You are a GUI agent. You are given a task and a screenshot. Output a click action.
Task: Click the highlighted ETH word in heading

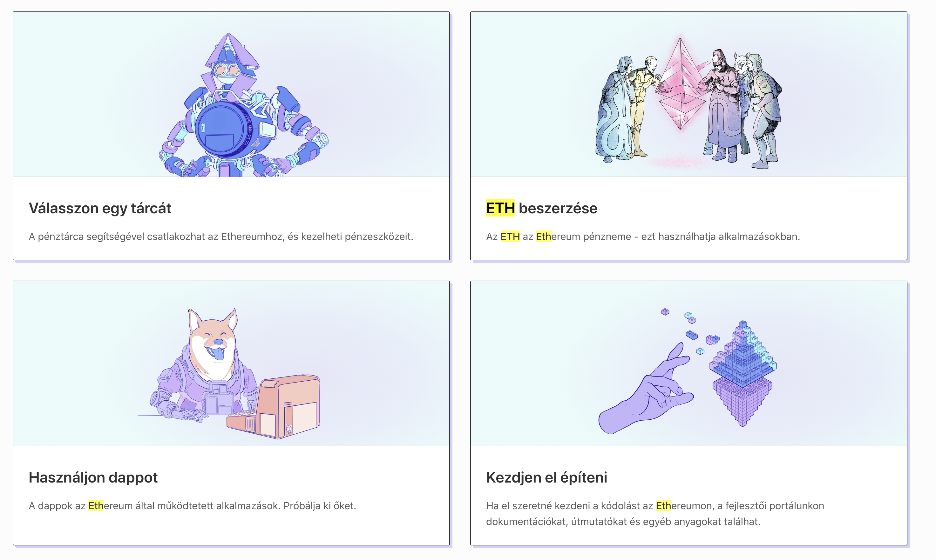coord(500,208)
